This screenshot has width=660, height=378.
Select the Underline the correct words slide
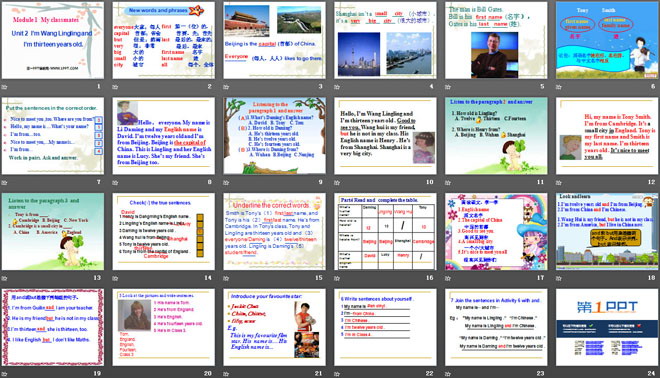274,232
